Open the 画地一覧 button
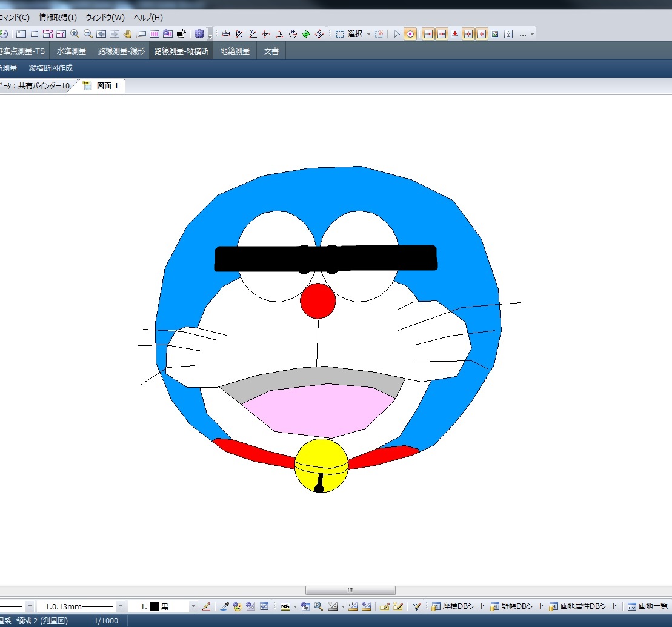 [648, 606]
